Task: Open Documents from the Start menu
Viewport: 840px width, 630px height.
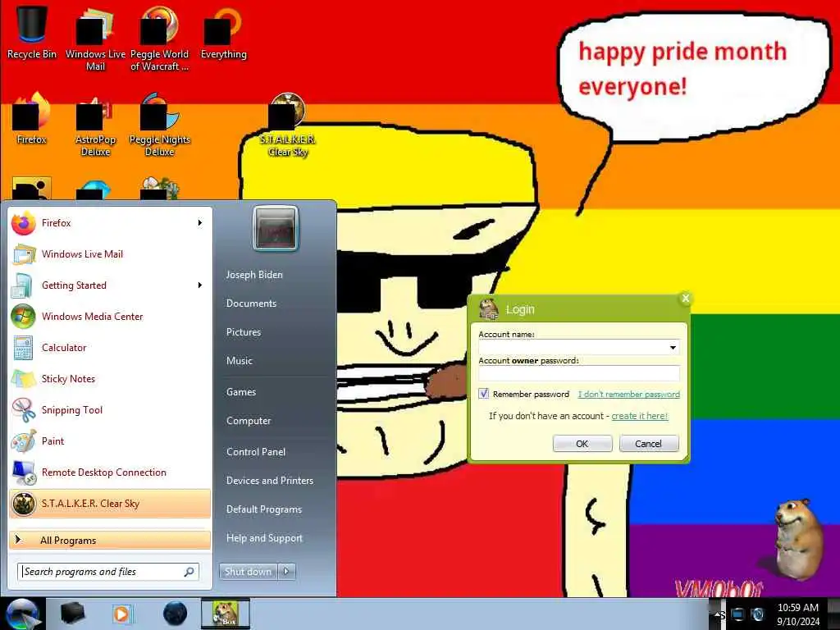Action: point(251,304)
